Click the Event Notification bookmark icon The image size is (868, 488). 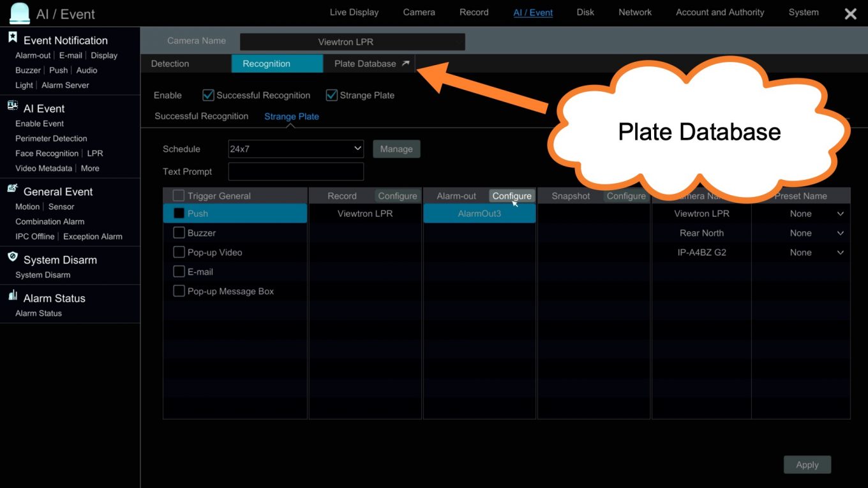[12, 38]
